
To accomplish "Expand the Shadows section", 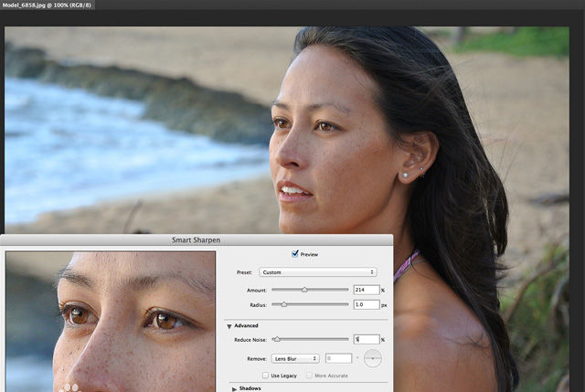I will pos(234,389).
